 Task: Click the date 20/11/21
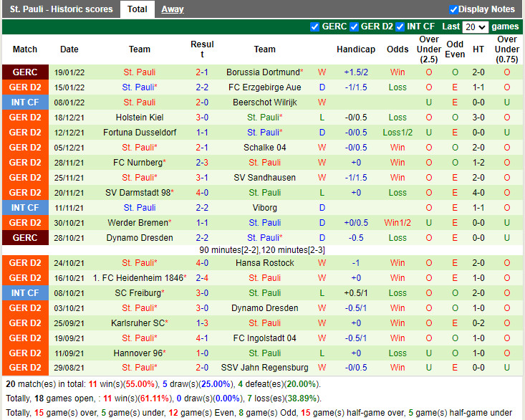tap(69, 193)
